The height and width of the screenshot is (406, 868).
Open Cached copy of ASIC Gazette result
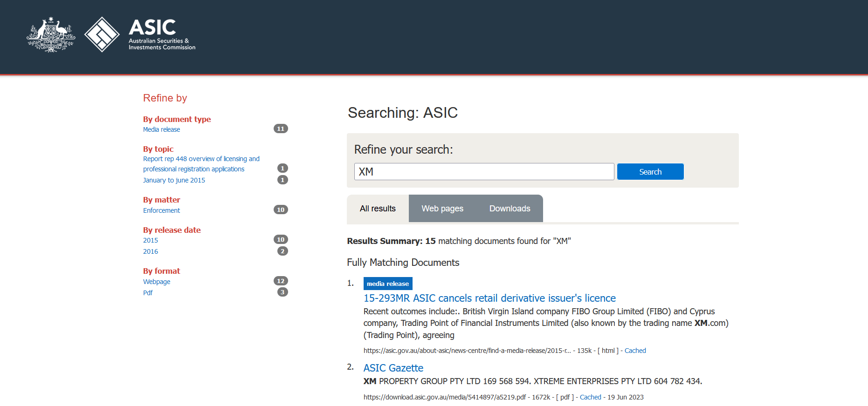pos(590,397)
